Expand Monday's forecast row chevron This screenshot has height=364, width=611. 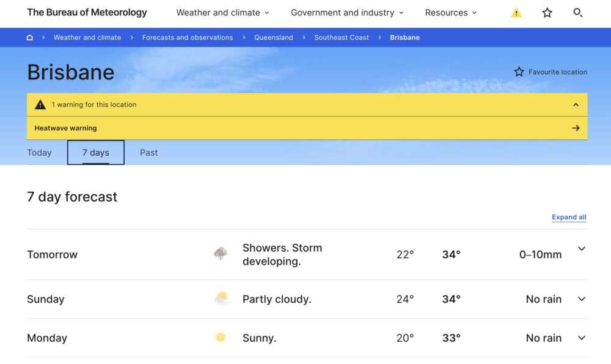pyautogui.click(x=581, y=338)
